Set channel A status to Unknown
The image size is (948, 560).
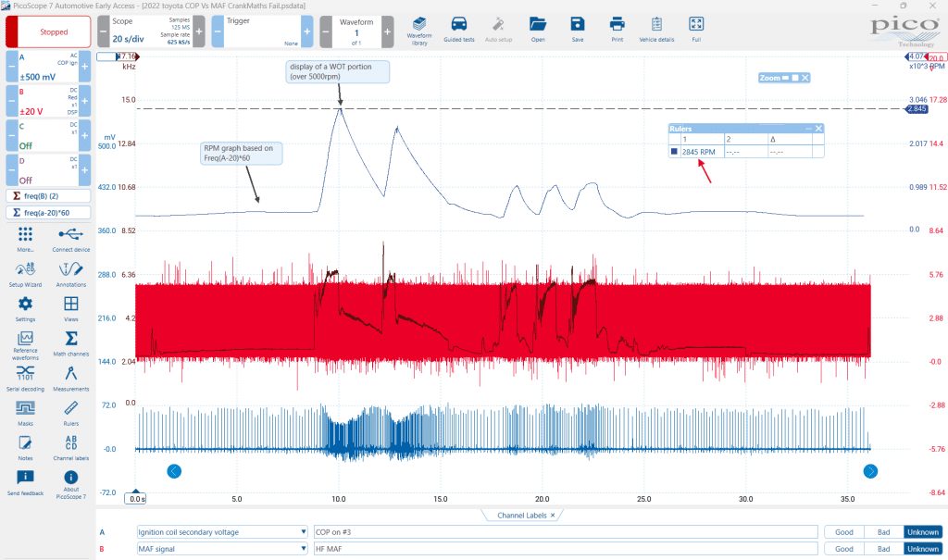click(x=923, y=532)
